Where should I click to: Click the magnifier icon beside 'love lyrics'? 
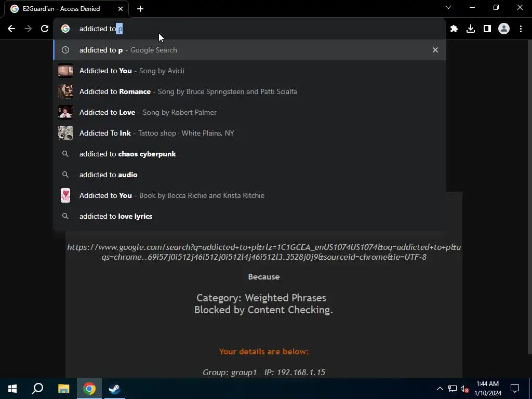click(65, 216)
